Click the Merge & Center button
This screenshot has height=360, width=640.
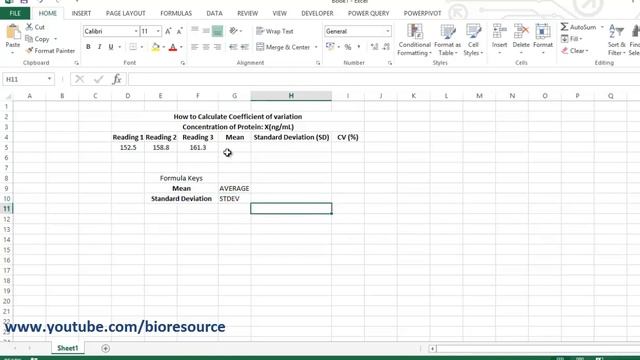[x=283, y=47]
